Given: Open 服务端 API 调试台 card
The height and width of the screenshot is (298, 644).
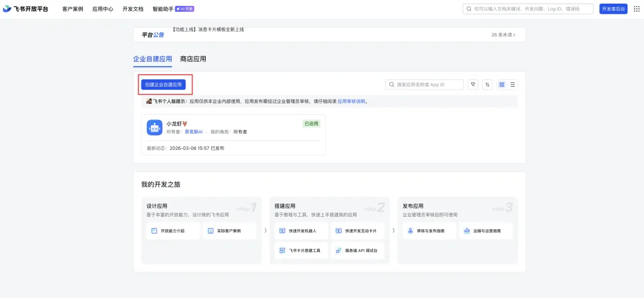Looking at the screenshot, I should point(357,250).
